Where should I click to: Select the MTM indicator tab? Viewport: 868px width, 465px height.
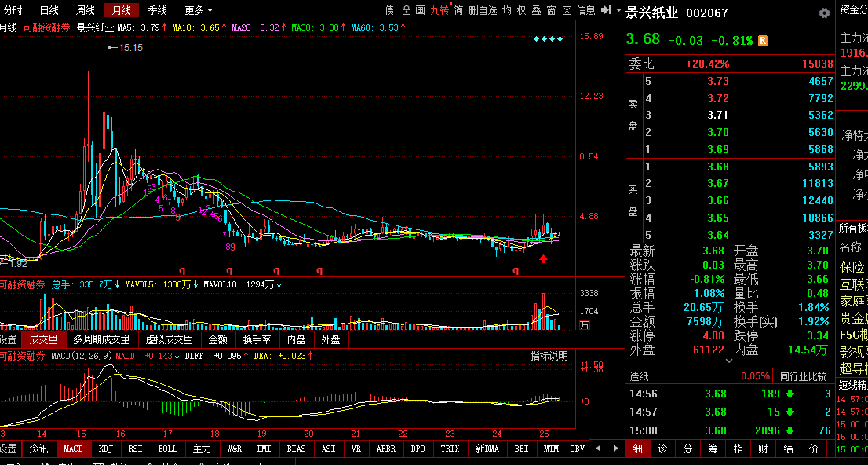(x=551, y=449)
